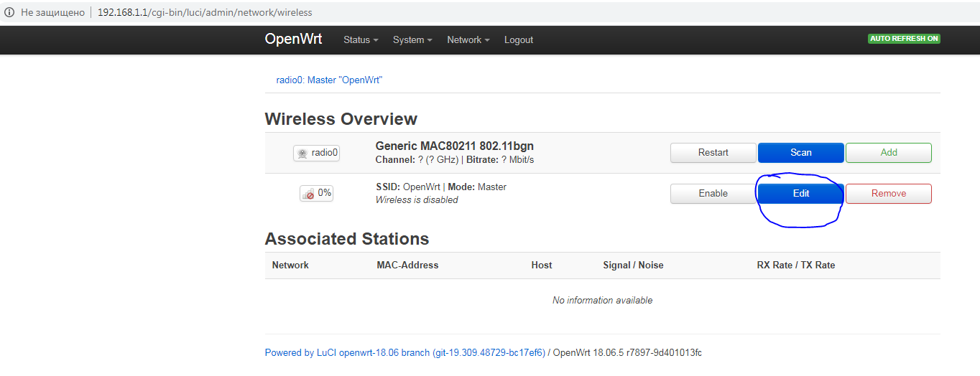Open the System dropdown menu
Image resolution: width=980 pixels, height=376 pixels.
point(412,40)
